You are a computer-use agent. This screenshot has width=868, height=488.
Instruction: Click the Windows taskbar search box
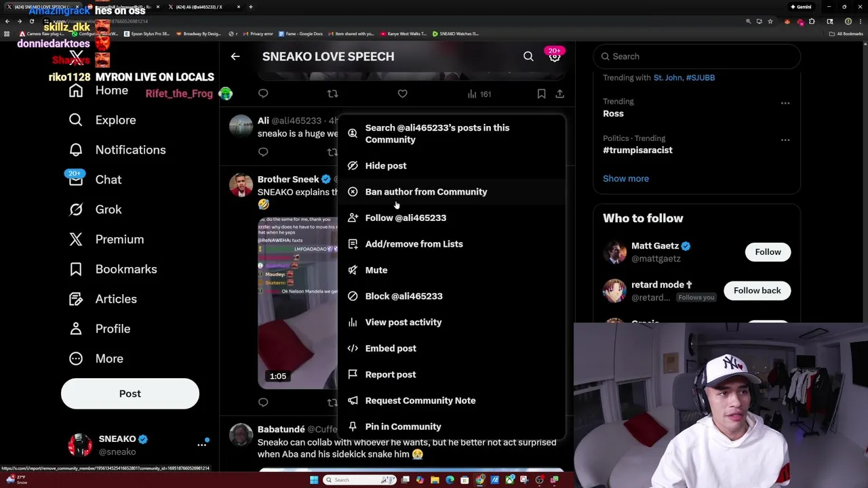coord(359,480)
